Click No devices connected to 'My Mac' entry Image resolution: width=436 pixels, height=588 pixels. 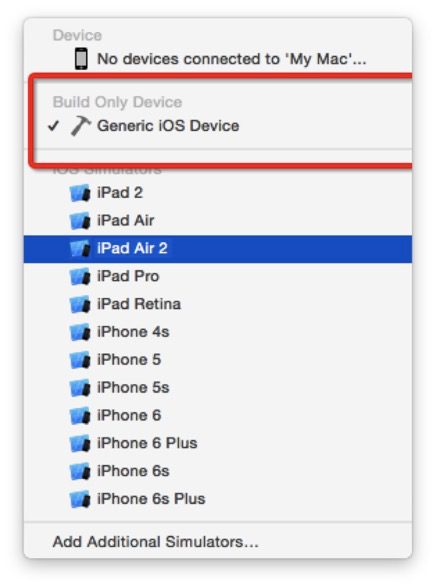pos(218,59)
